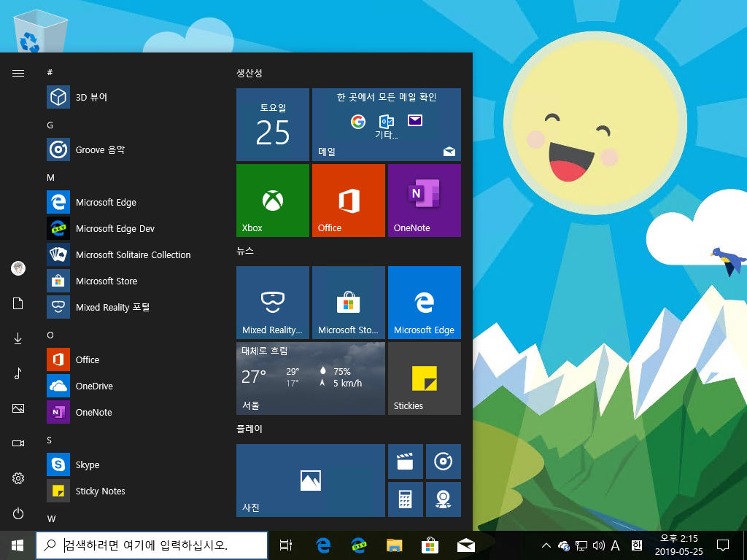Open the Xbox tile

tap(273, 201)
